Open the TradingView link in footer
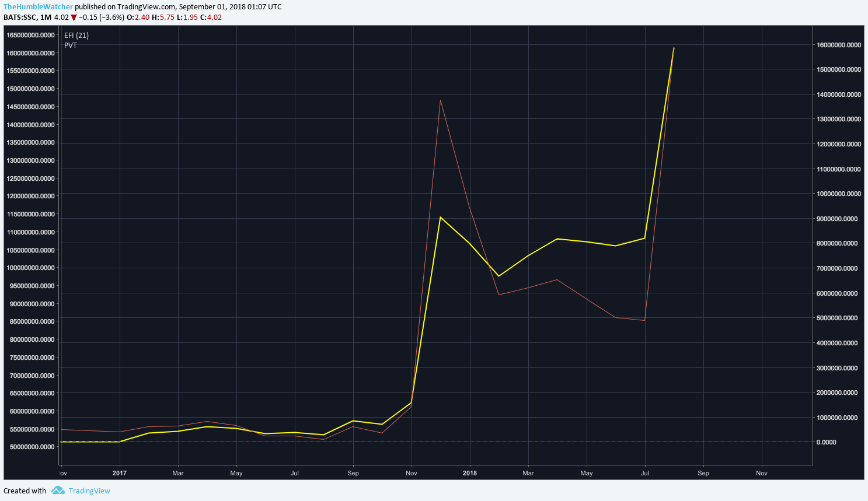This screenshot has width=868, height=501. coord(89,491)
